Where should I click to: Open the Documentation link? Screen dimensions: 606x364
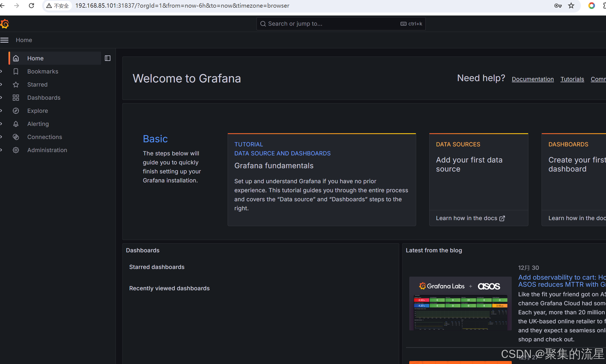click(533, 79)
